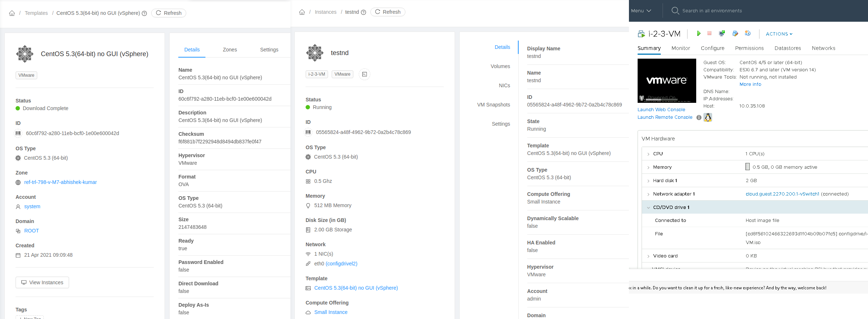Click Launch Web Console link
The image size is (868, 319).
click(661, 110)
